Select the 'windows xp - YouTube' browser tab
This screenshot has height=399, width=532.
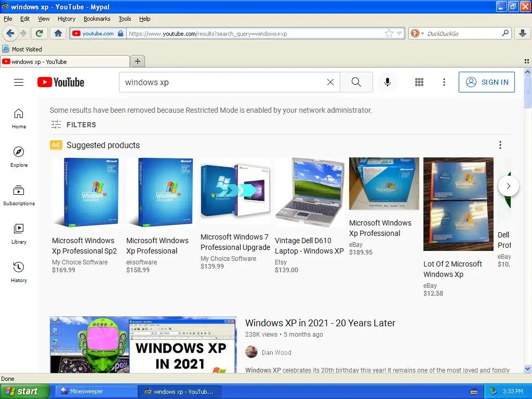tap(65, 62)
